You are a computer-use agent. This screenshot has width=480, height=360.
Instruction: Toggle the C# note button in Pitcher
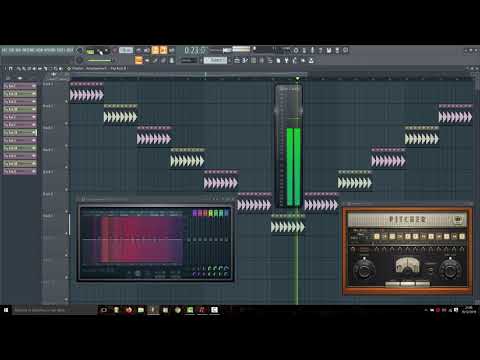click(x=384, y=236)
